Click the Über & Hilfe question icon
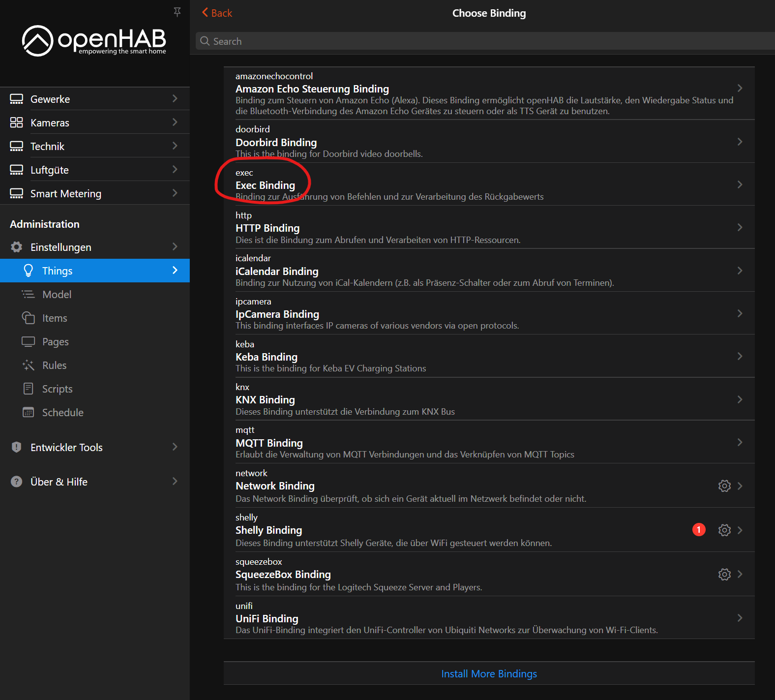Image resolution: width=775 pixels, height=700 pixels. click(x=17, y=482)
